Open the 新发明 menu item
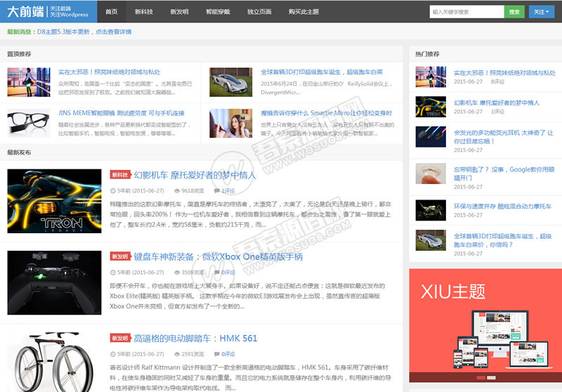562x392 pixels. (179, 12)
